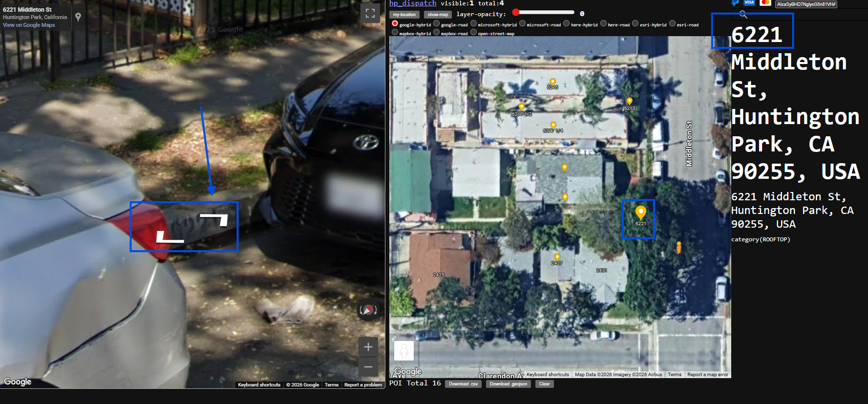The image size is (868, 404).
Task: Select the google-road layer option
Action: click(x=437, y=23)
